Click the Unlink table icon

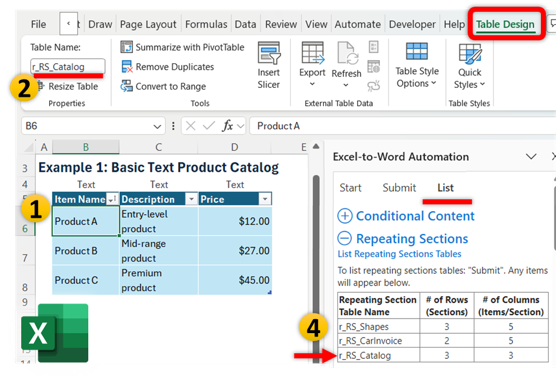click(374, 86)
